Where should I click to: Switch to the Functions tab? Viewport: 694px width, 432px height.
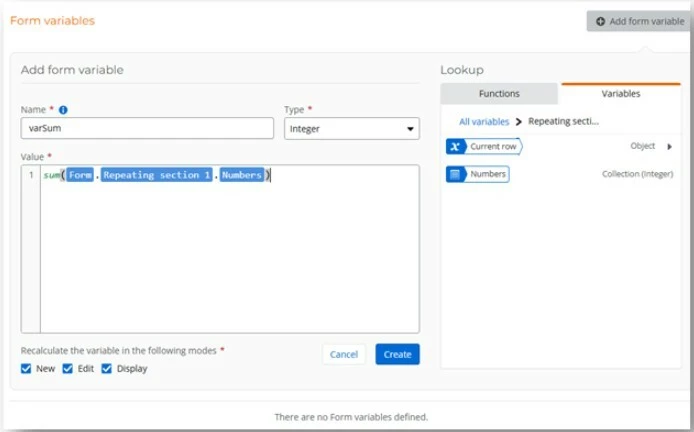[499, 93]
